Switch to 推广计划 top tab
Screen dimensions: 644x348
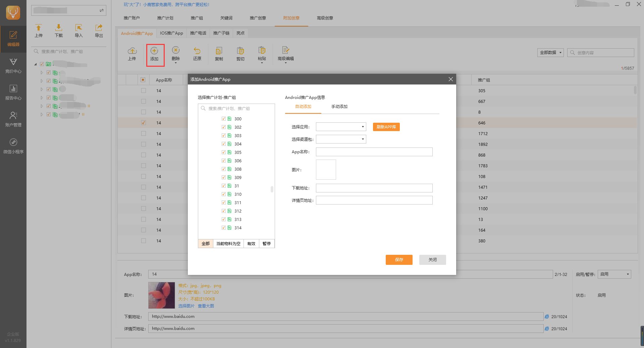[x=165, y=18]
